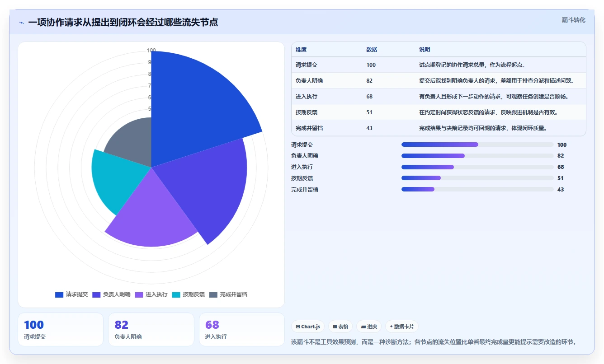Open the 82 负责人明确 stat card
The width and height of the screenshot is (604, 364).
point(151,330)
